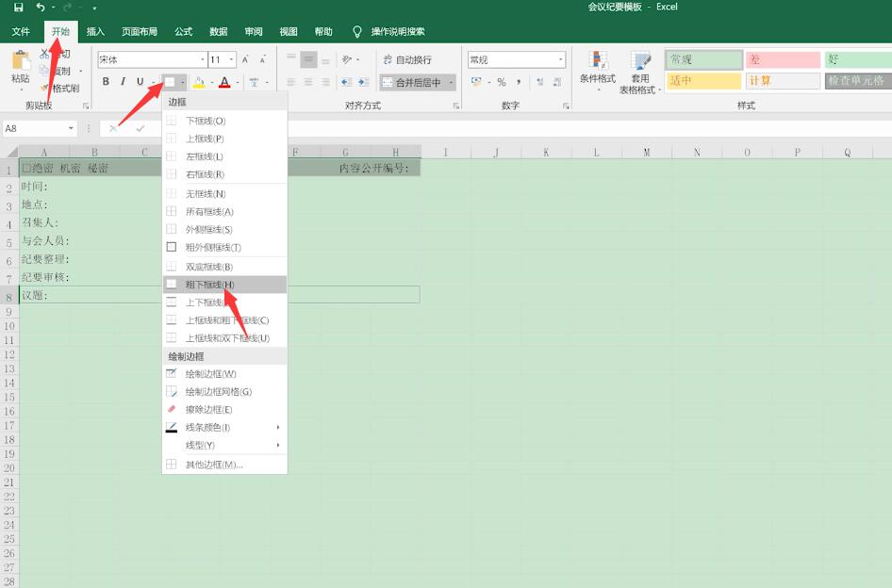Click the Format Painter (格式刷) button

(59, 89)
